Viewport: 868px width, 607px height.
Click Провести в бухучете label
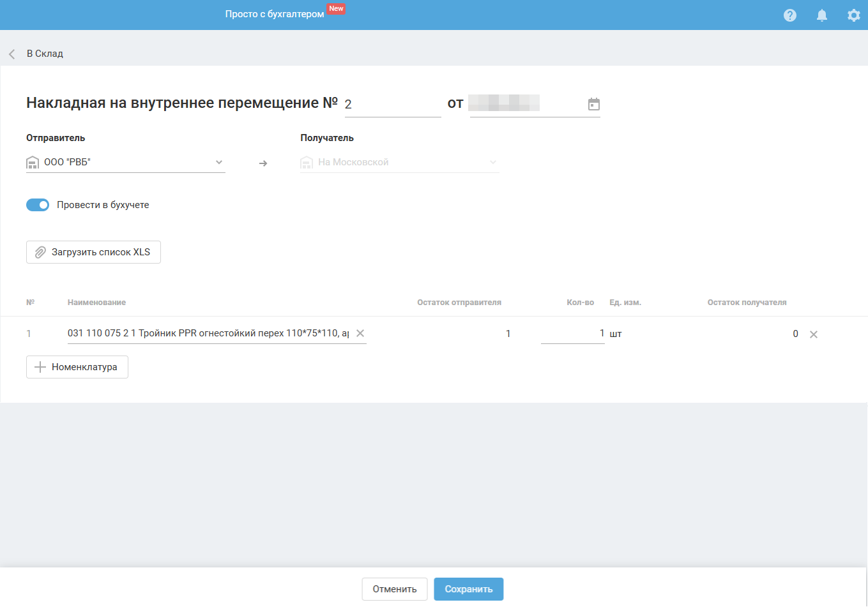tap(103, 205)
